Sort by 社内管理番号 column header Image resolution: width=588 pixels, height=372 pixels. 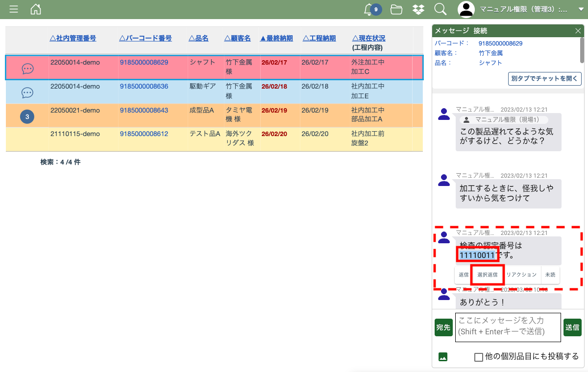click(73, 38)
